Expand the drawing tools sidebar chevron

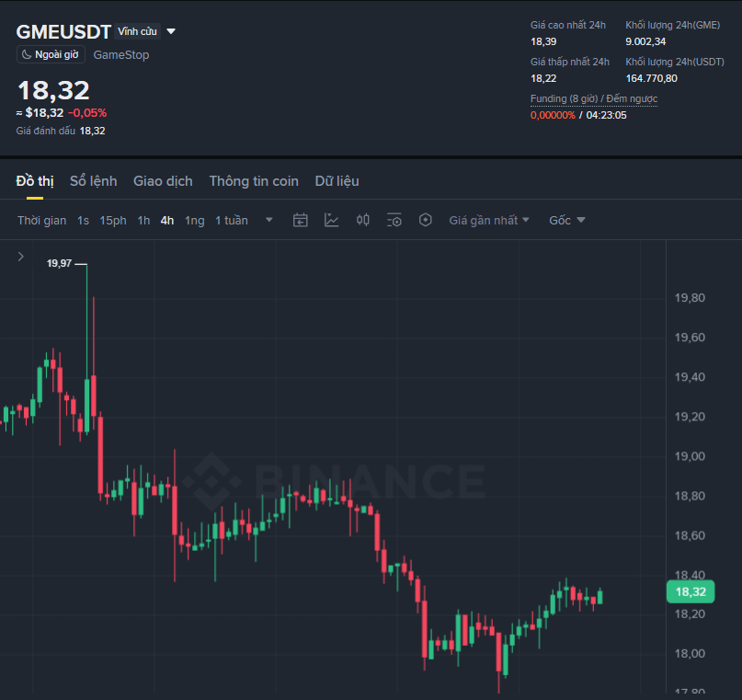(x=21, y=257)
